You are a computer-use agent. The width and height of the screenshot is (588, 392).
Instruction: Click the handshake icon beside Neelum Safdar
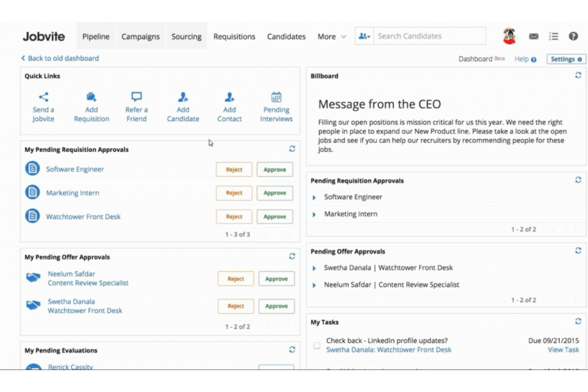click(x=33, y=277)
